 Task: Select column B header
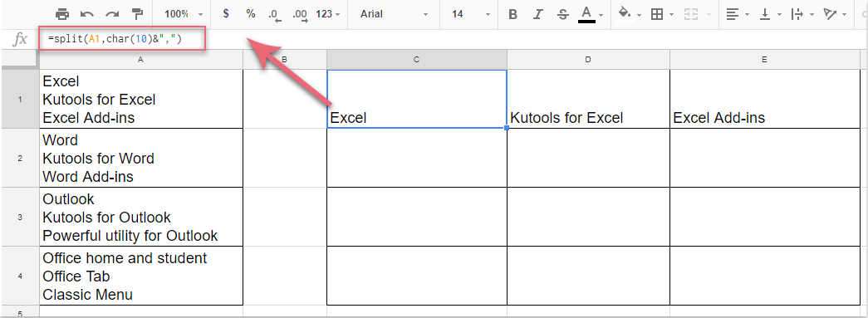[285, 60]
